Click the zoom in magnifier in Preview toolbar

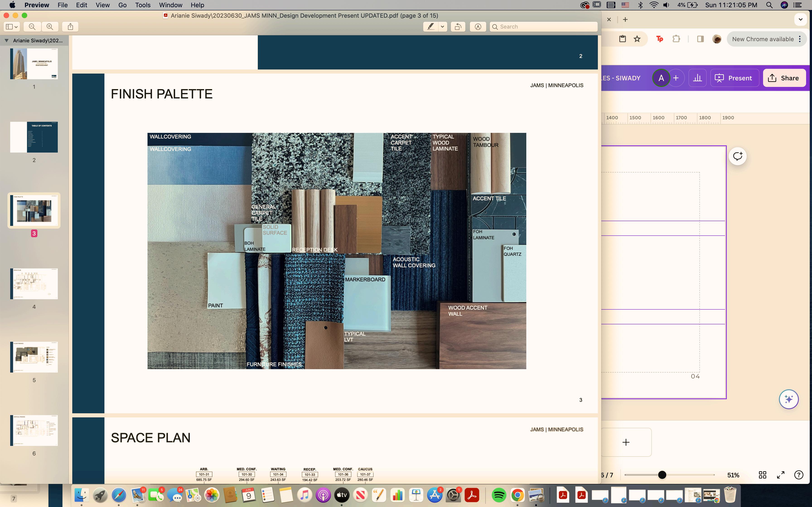(x=50, y=26)
